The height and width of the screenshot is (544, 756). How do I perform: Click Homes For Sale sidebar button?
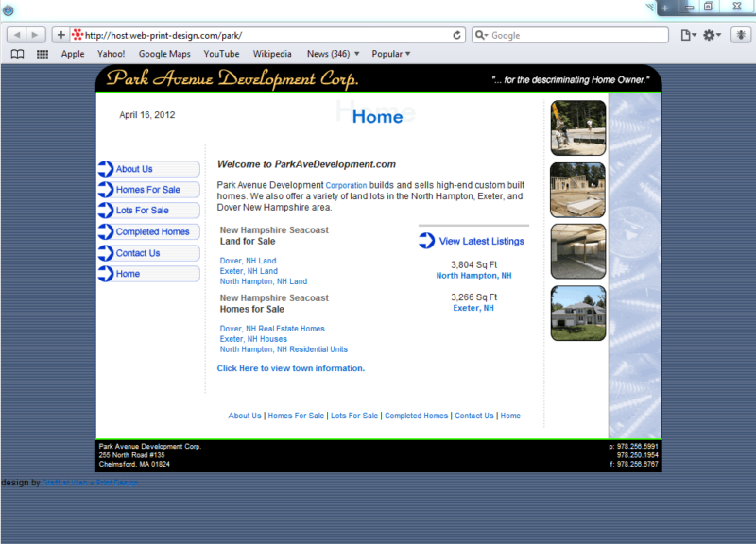point(149,190)
